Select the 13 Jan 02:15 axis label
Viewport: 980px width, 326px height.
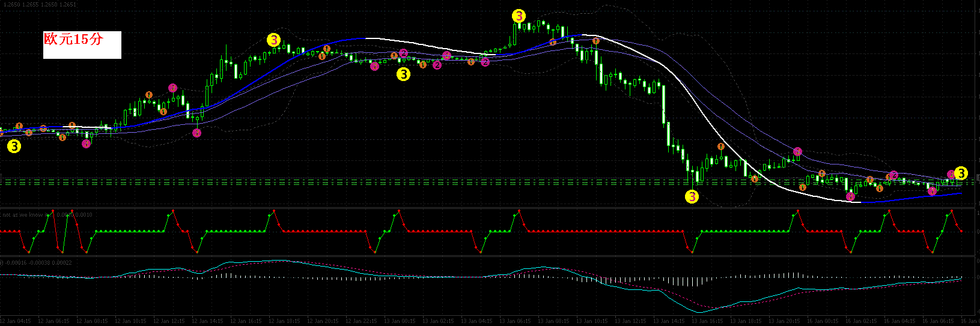pos(438,321)
